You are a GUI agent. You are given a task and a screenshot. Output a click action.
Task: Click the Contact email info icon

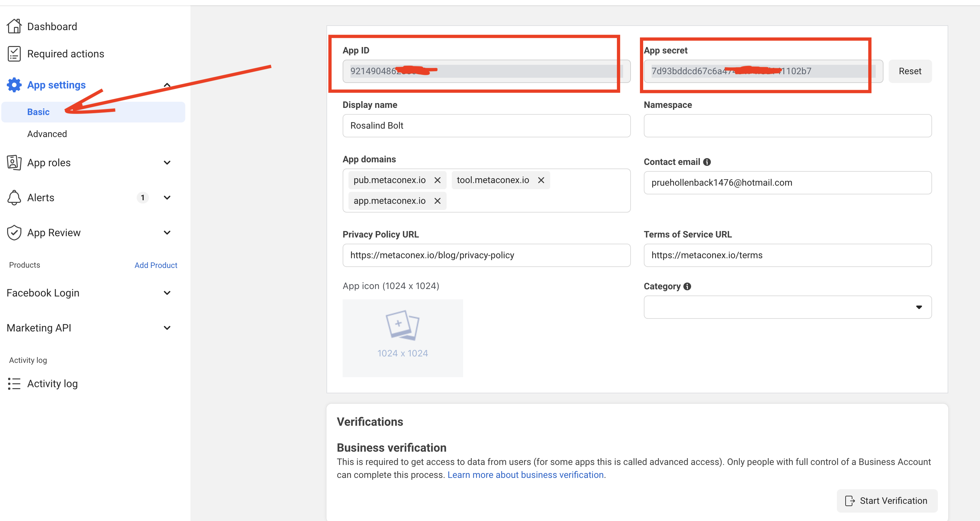[707, 162]
